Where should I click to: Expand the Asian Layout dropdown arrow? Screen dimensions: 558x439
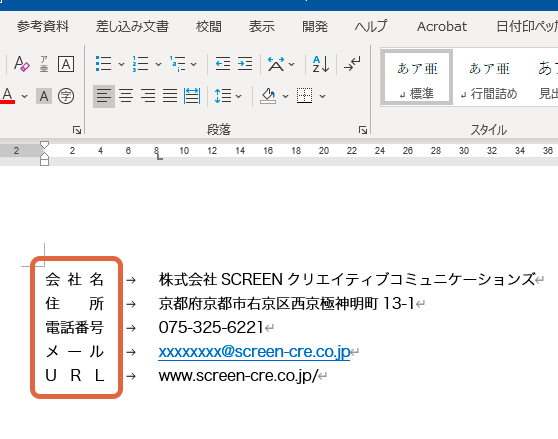click(x=292, y=64)
